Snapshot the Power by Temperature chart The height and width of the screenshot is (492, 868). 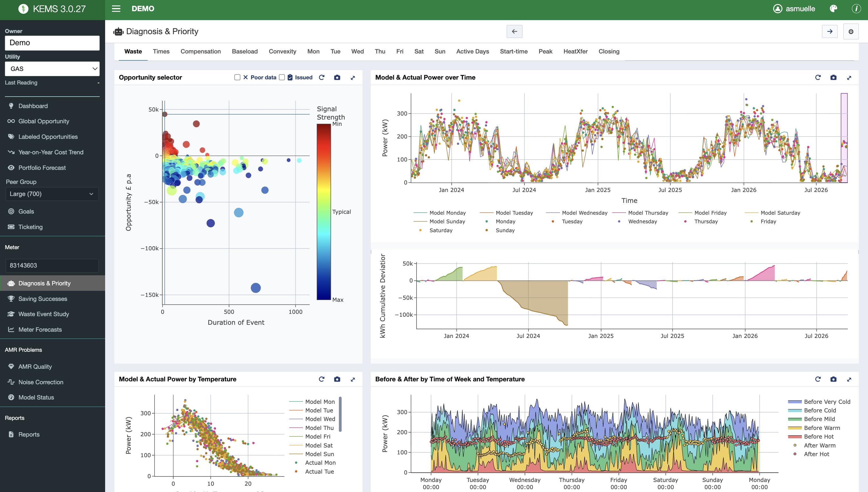[x=337, y=379]
